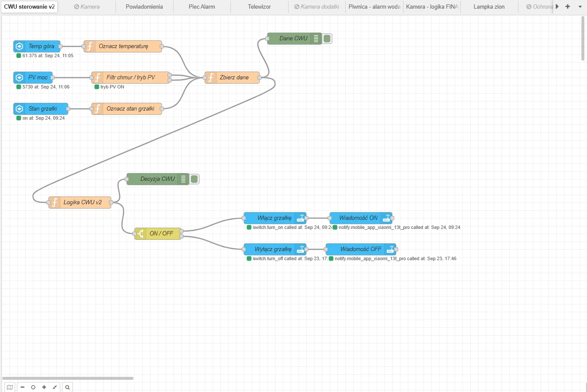
Task: Open the search flows magnifier
Action: (x=67, y=387)
